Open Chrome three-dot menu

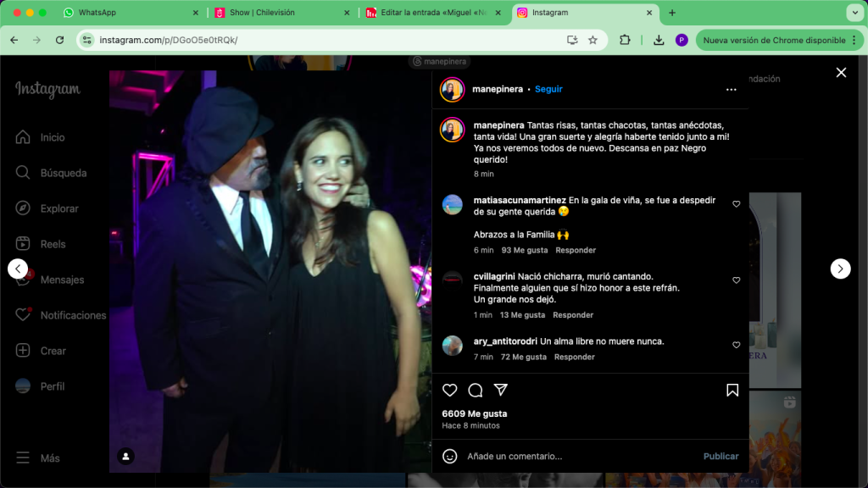[x=854, y=40]
